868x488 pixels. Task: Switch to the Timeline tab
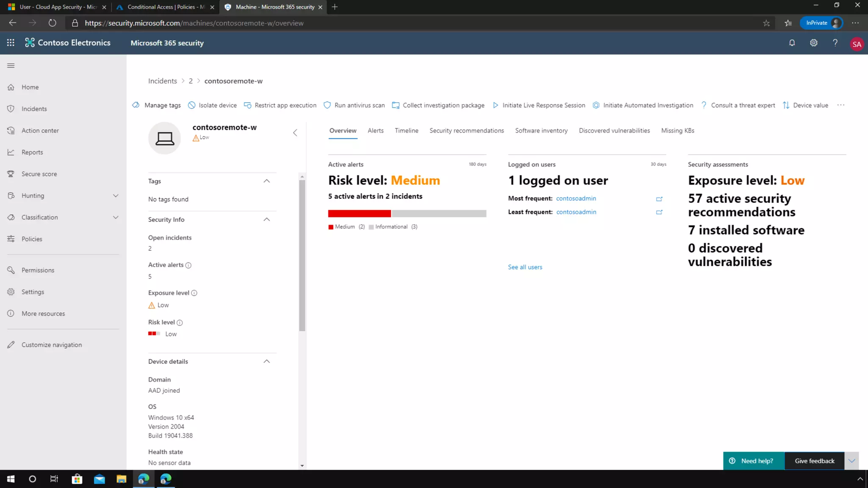pyautogui.click(x=406, y=130)
